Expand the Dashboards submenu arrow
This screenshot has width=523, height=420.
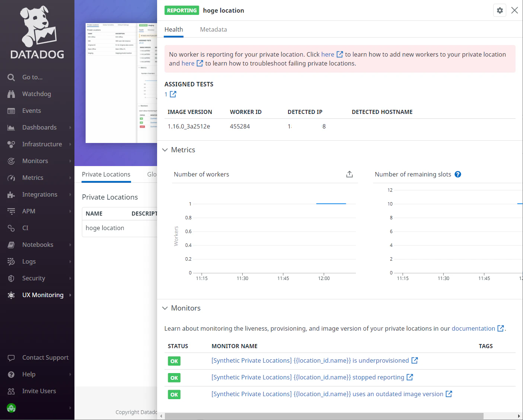tap(70, 128)
